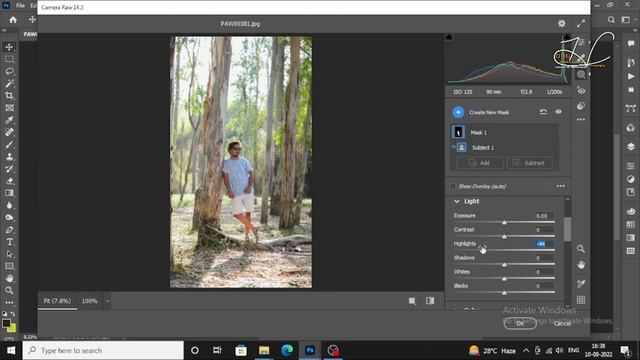Select Camera Raw hand tool
Screen dimensions: 640x360
point(581,265)
